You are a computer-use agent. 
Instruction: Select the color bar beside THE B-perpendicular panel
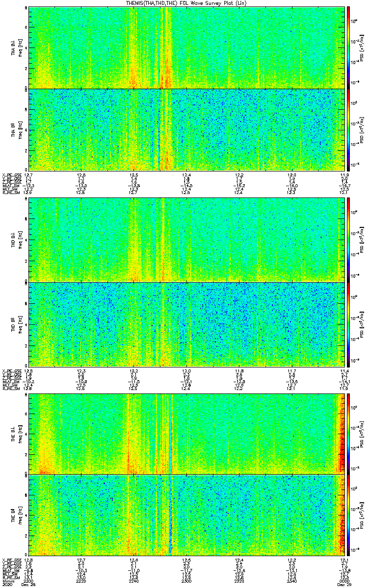[x=348, y=434]
